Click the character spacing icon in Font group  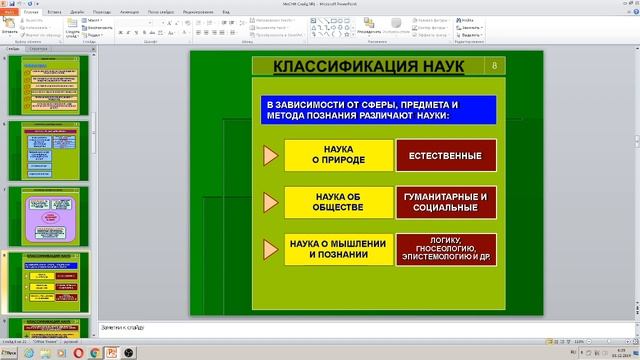(160, 33)
